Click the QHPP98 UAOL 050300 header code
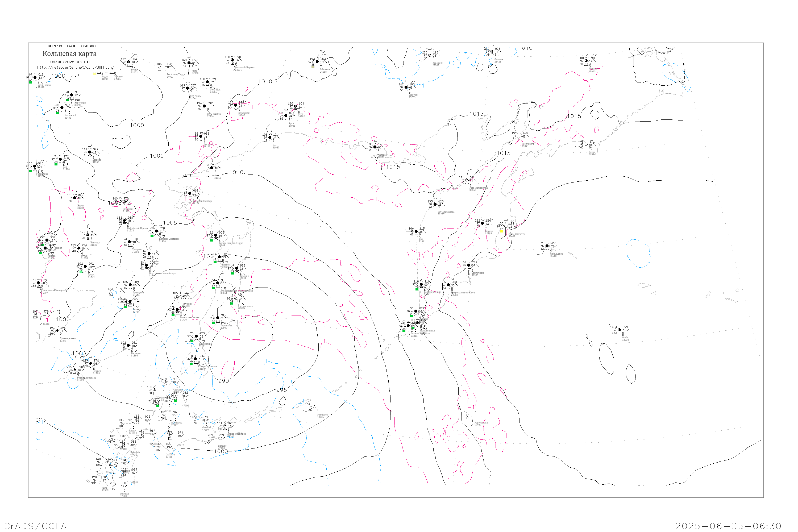Image resolution: width=798 pixels, height=532 pixels. pyautogui.click(x=72, y=46)
